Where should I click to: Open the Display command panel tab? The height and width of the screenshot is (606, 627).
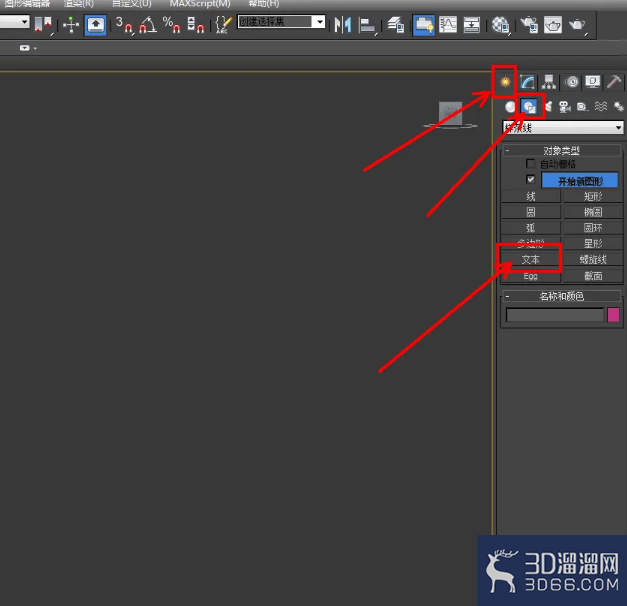click(x=593, y=82)
